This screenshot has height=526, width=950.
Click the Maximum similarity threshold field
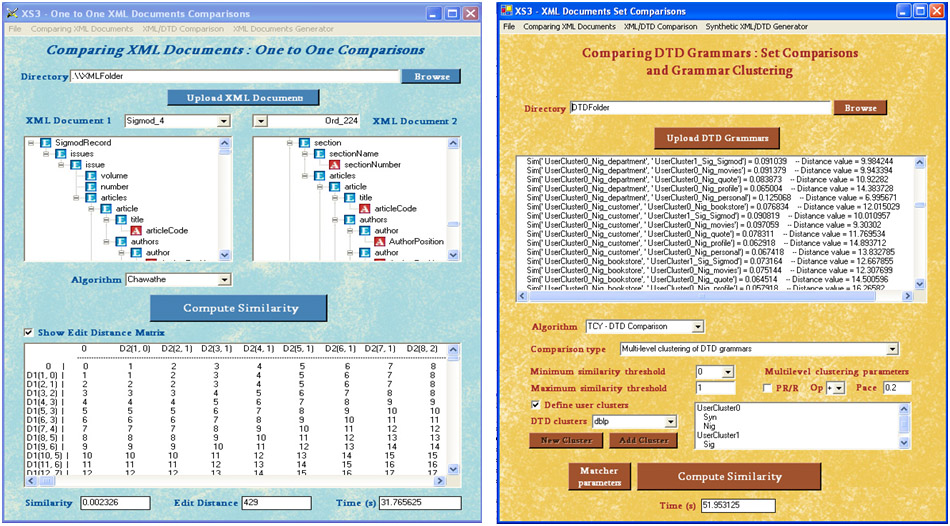pyautogui.click(x=716, y=388)
